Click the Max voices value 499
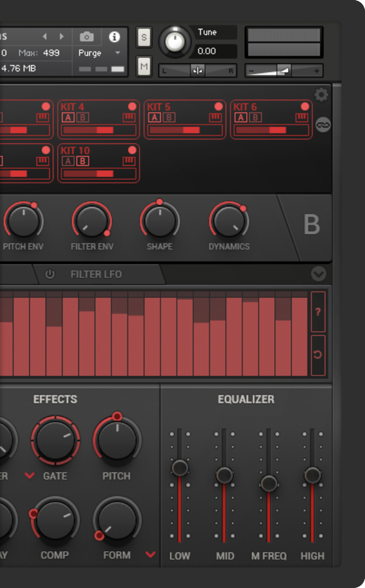 pos(51,53)
